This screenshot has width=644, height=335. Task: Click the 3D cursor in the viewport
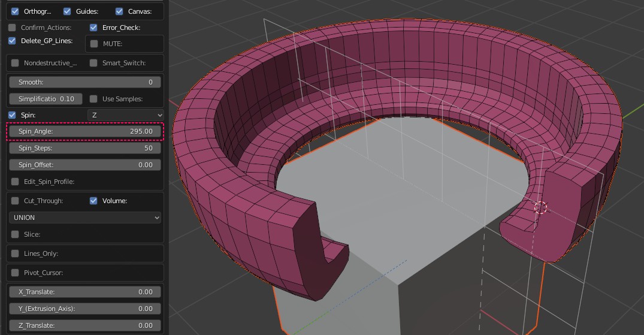(x=540, y=207)
